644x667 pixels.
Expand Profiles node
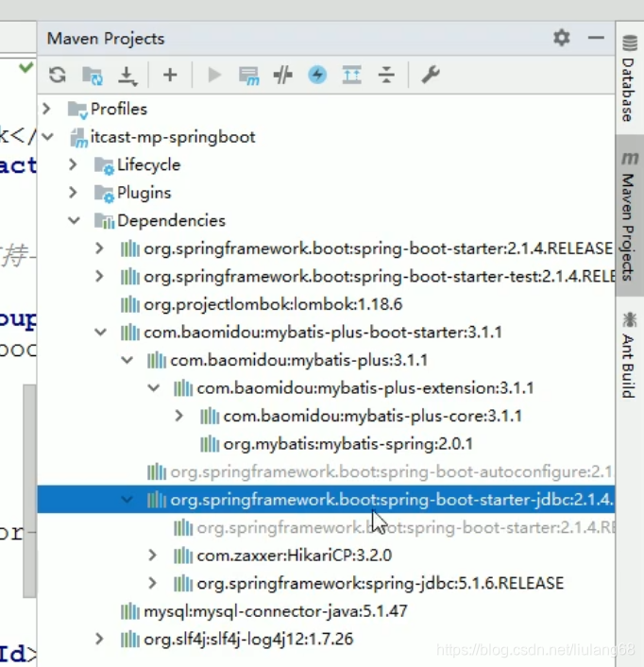click(x=47, y=109)
